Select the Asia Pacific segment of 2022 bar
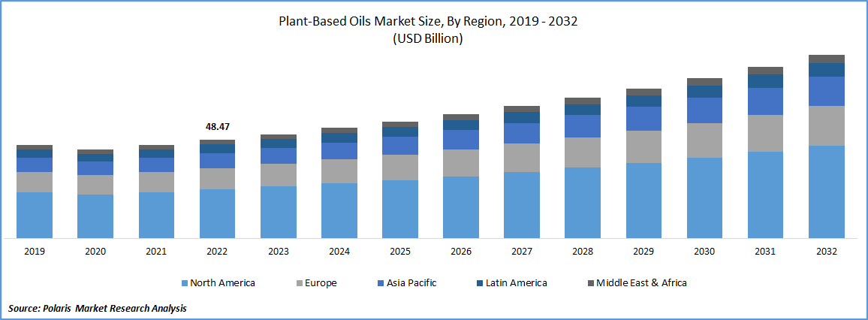 point(217,161)
